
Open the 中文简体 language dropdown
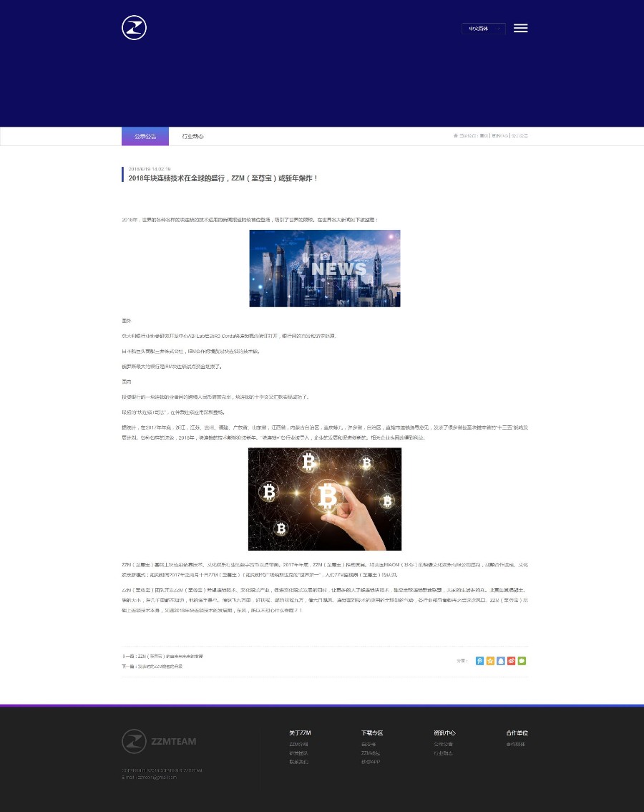click(484, 29)
